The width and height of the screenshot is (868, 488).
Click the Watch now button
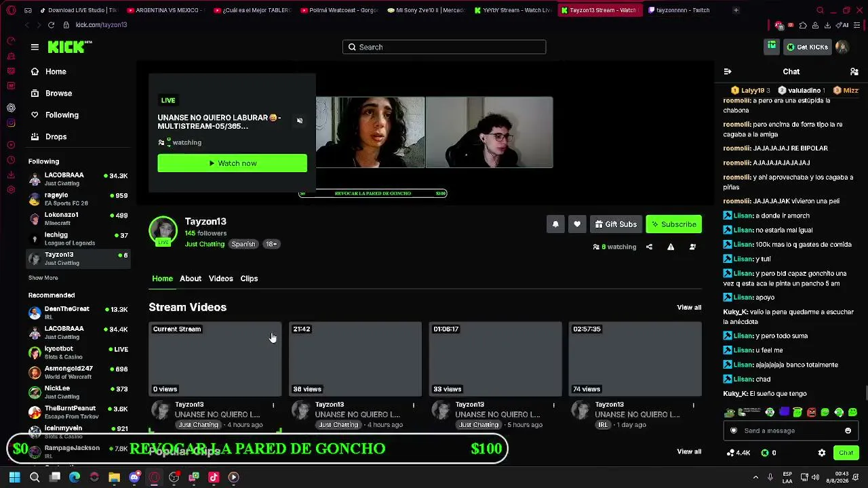tap(232, 163)
